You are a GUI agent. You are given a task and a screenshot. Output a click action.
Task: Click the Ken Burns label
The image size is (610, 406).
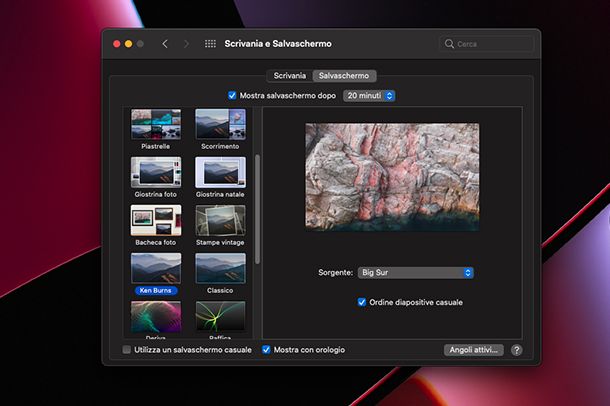pos(156,290)
